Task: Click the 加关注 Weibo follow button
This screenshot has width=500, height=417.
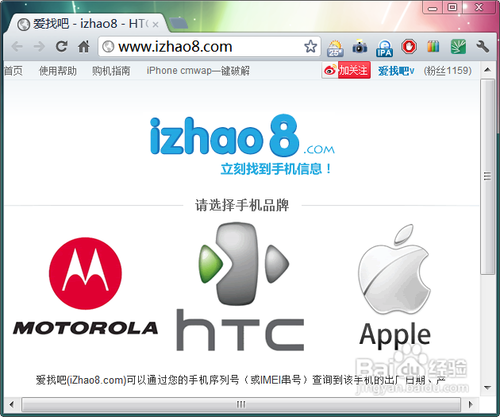Action: (x=346, y=70)
